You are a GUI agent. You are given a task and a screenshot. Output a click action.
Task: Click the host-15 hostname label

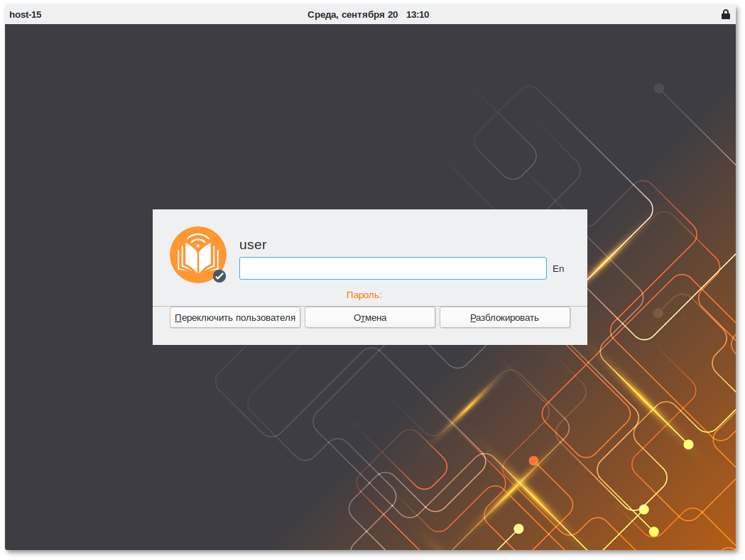pyautogui.click(x=26, y=14)
